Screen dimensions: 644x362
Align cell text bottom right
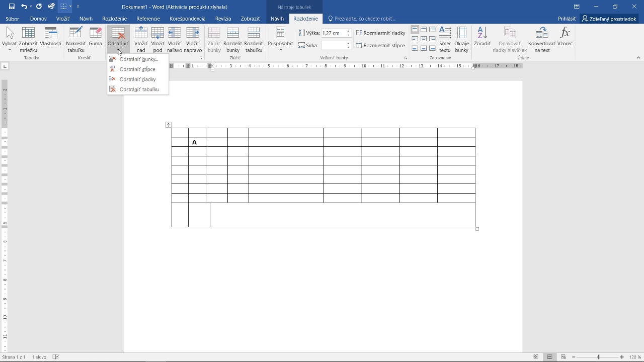pyautogui.click(x=432, y=48)
